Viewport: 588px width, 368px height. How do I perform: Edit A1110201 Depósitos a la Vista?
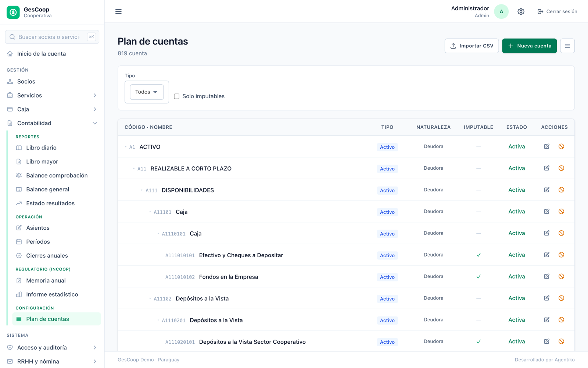[547, 320]
